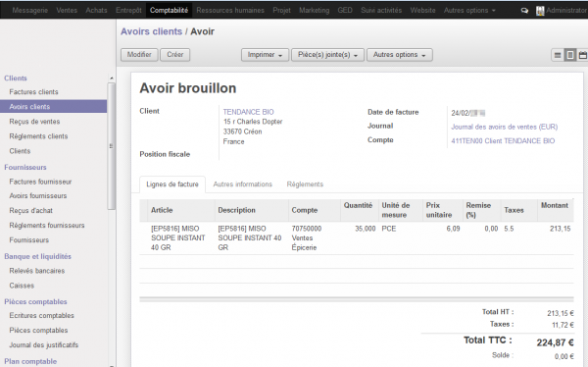This screenshot has height=367, width=588.
Task: Click the sidebar vertical scrollbar
Action: [x=112, y=146]
